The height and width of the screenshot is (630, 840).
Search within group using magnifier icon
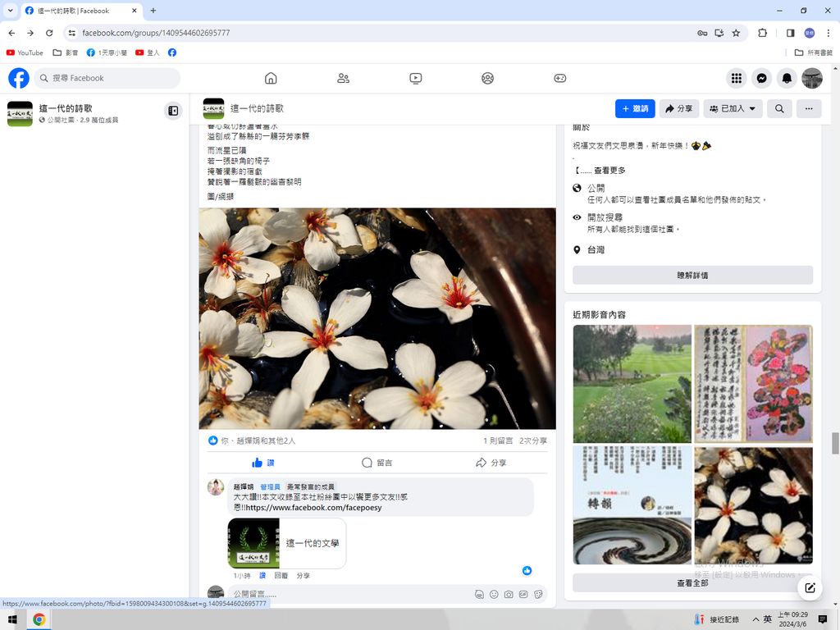[779, 108]
